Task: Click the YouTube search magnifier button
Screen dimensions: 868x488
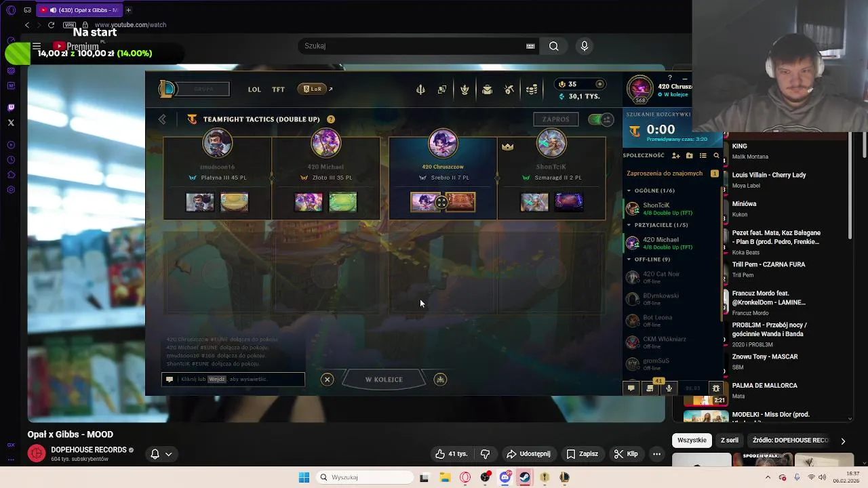Action: coord(554,46)
